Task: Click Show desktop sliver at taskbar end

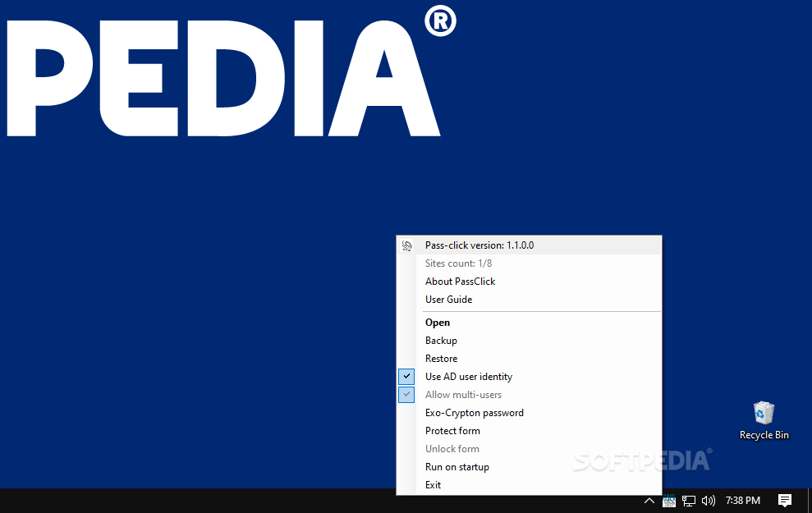Action: tap(810, 501)
